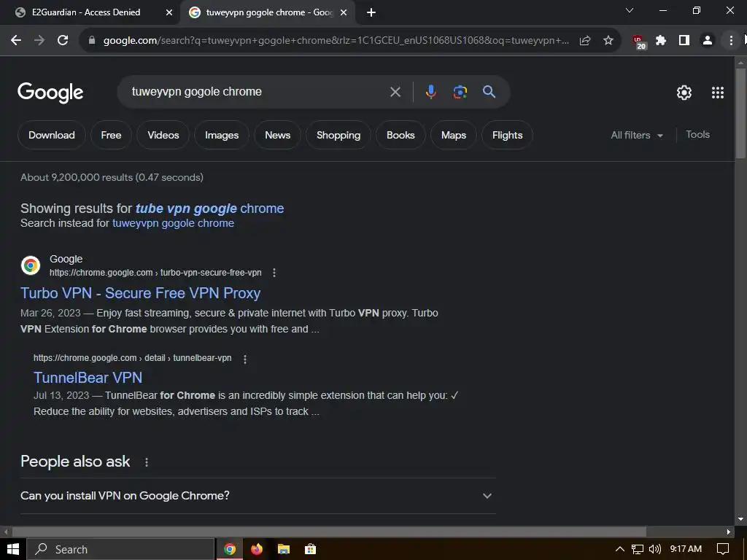
Task: Open Windows Start menu
Action: [x=13, y=549]
